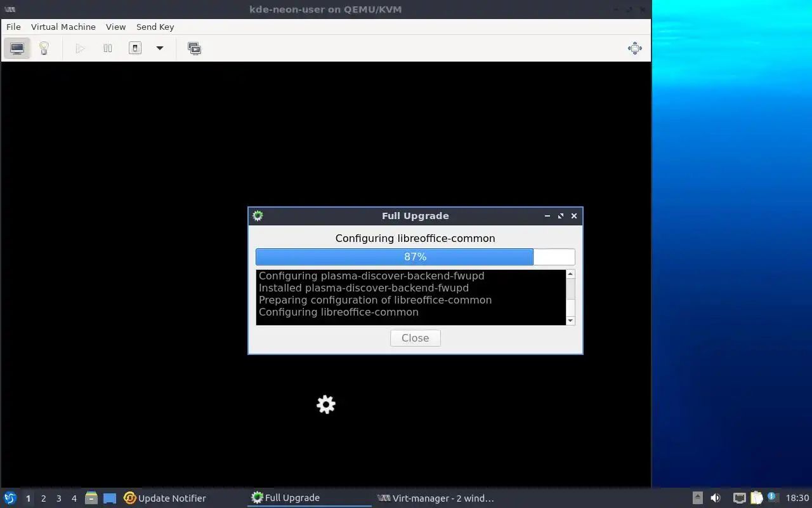Click the Run virtual machine play icon
The image size is (812, 508).
point(80,48)
